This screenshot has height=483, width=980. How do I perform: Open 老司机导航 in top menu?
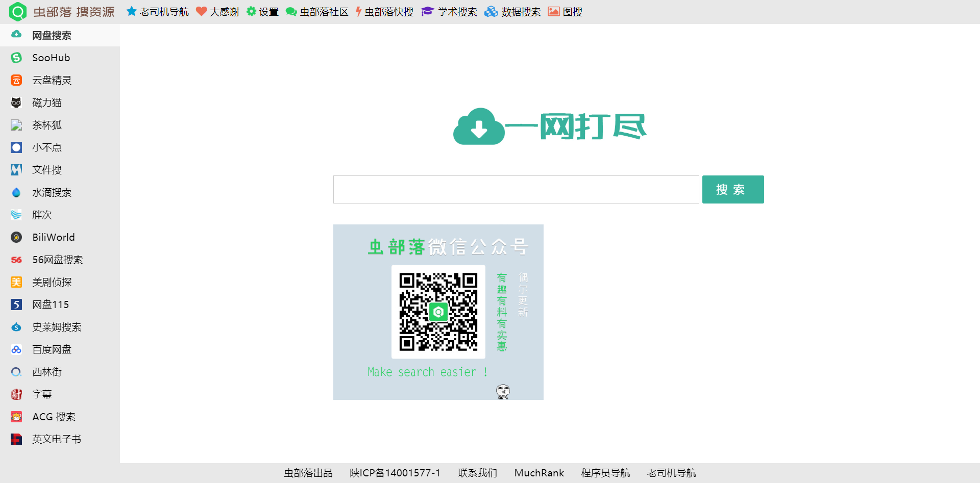pyautogui.click(x=158, y=12)
